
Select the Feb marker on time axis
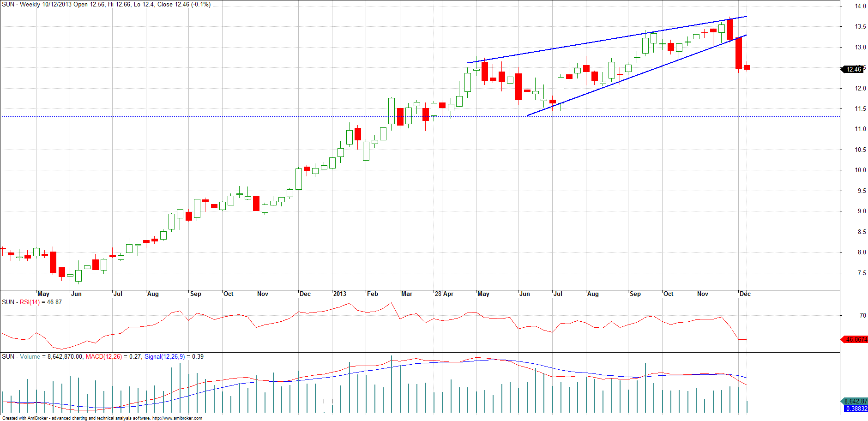(372, 294)
